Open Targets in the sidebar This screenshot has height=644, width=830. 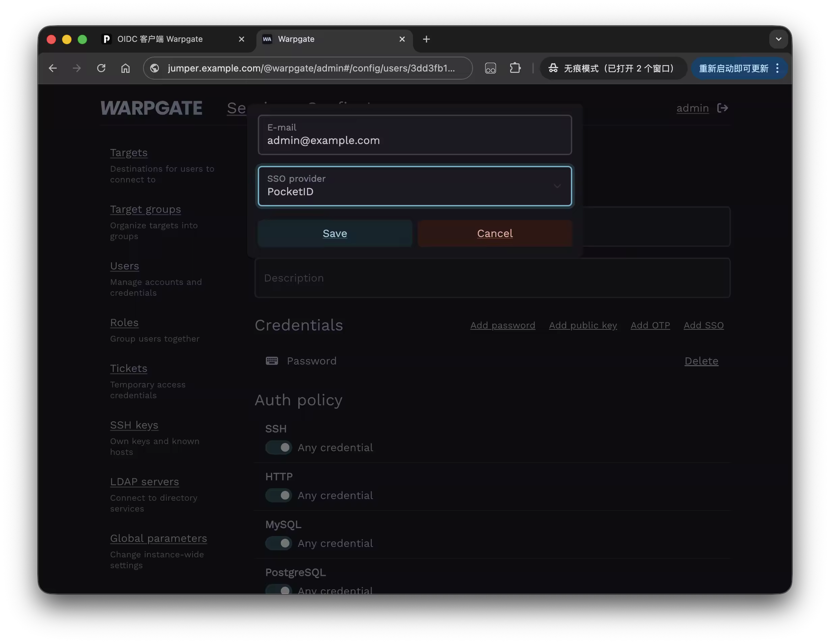coord(129,153)
